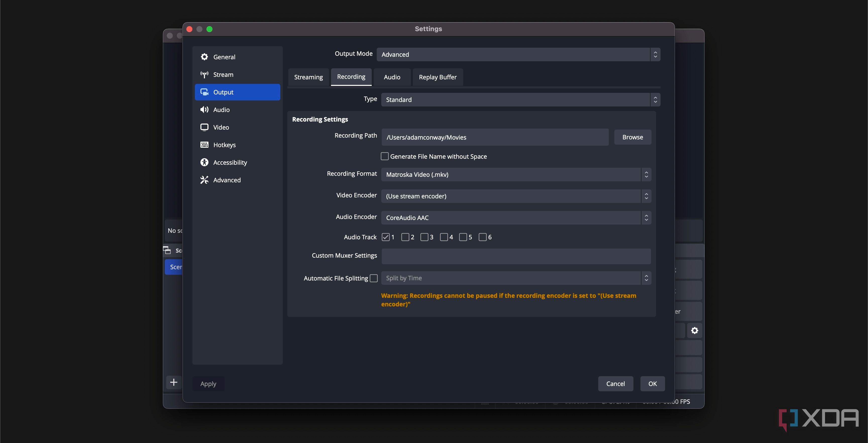This screenshot has width=868, height=443.
Task: Click the Stream antenna icon
Action: point(204,74)
